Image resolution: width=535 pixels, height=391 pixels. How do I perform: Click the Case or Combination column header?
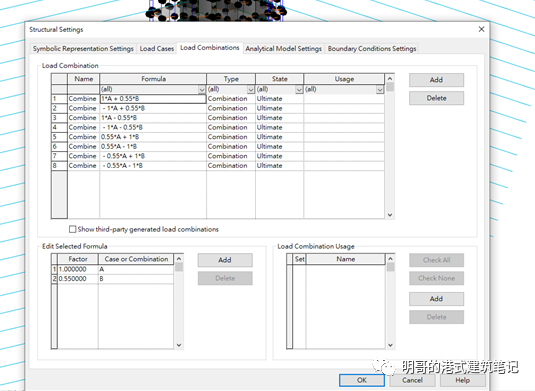(x=136, y=259)
